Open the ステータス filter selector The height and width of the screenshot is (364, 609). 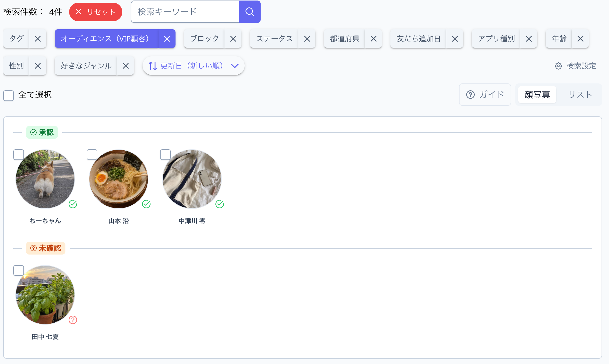click(x=274, y=39)
